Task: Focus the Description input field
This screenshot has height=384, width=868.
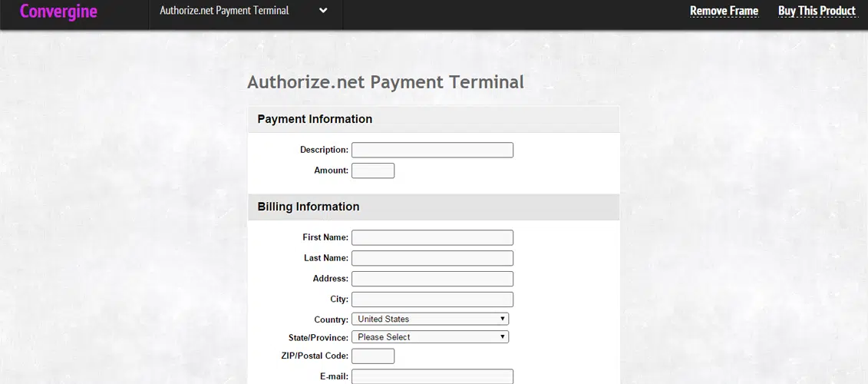Action: pos(432,150)
